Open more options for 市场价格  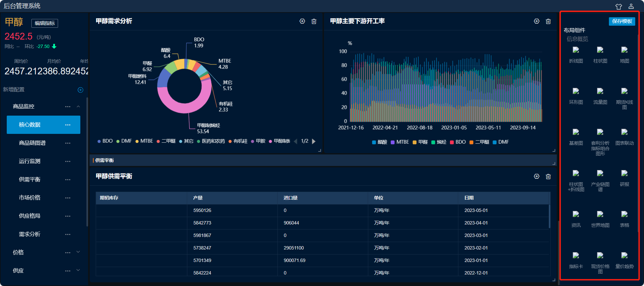point(68,198)
